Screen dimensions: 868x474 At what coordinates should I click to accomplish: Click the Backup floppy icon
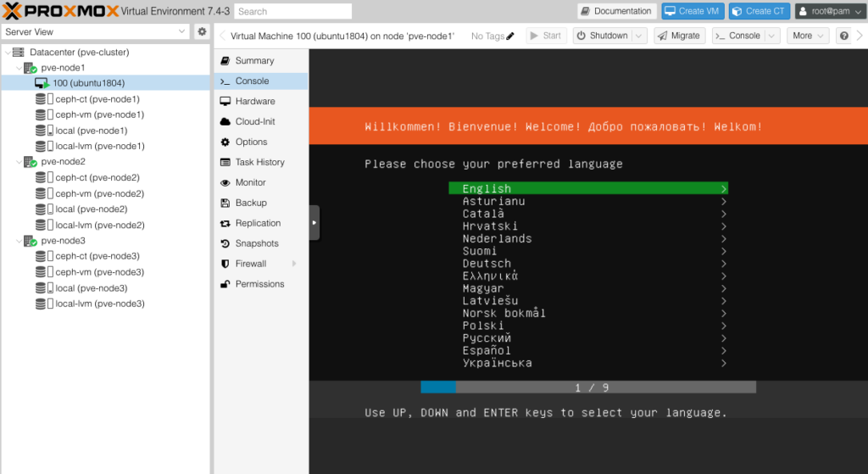[225, 204]
